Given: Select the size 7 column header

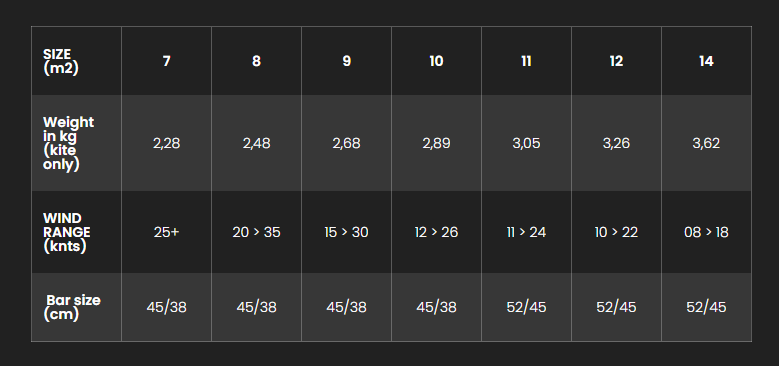Looking at the screenshot, I should 166,61.
